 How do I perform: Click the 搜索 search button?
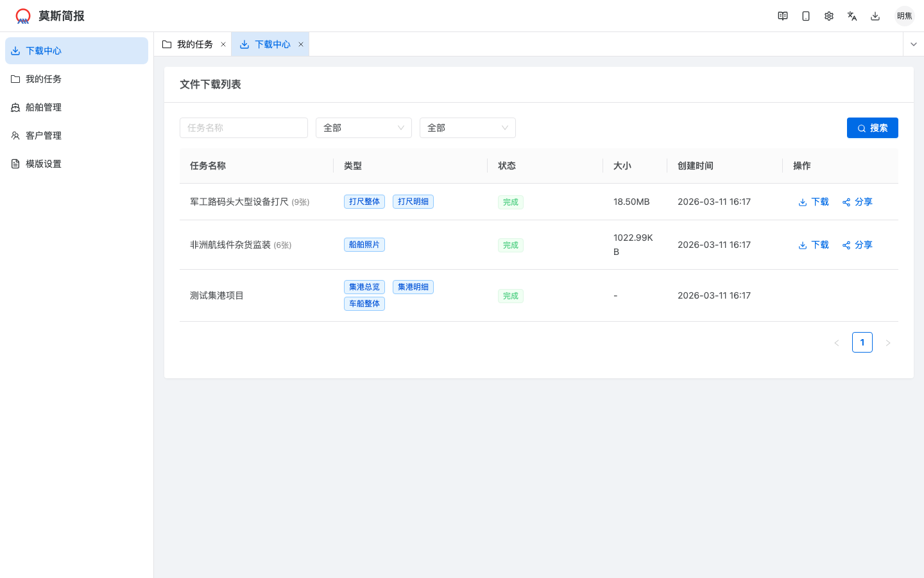[x=872, y=128]
